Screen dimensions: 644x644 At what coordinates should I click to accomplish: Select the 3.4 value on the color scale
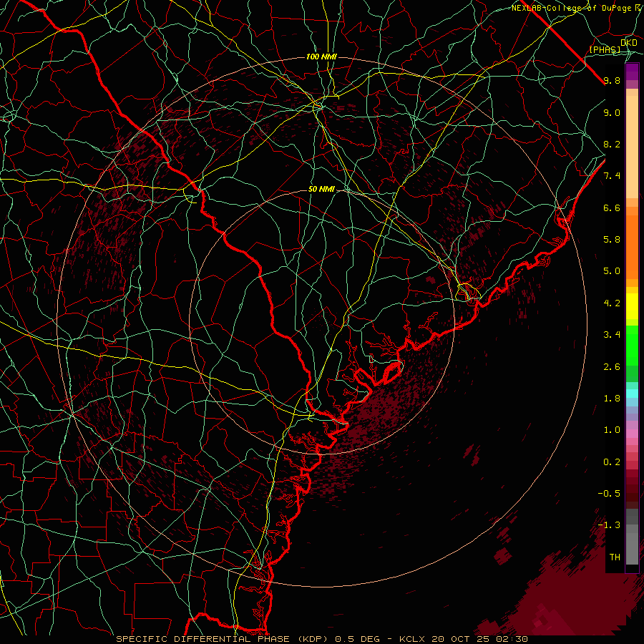[x=612, y=335]
